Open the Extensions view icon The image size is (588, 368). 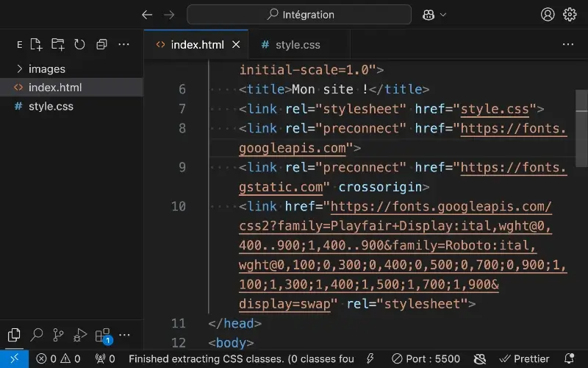pyautogui.click(x=103, y=336)
